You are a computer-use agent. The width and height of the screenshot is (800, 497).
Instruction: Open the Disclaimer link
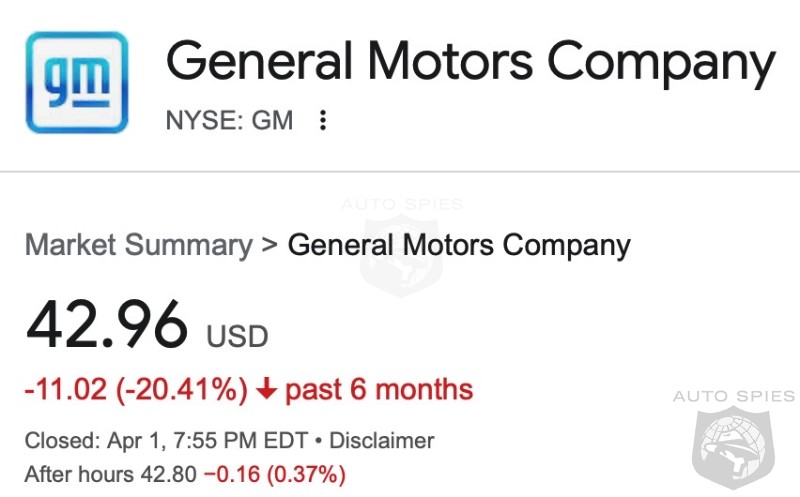point(381,440)
